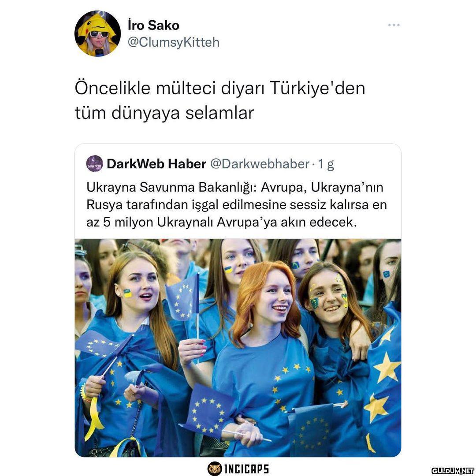Click the INCICAPS wordmark text
The width and height of the screenshot is (476, 476).
pos(246,469)
